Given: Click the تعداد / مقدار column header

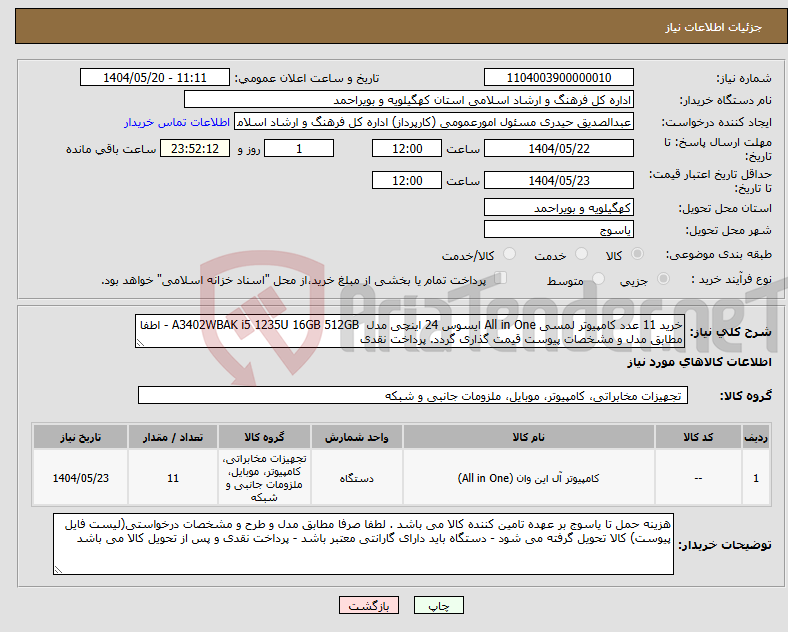Looking at the screenshot, I should (x=173, y=437).
